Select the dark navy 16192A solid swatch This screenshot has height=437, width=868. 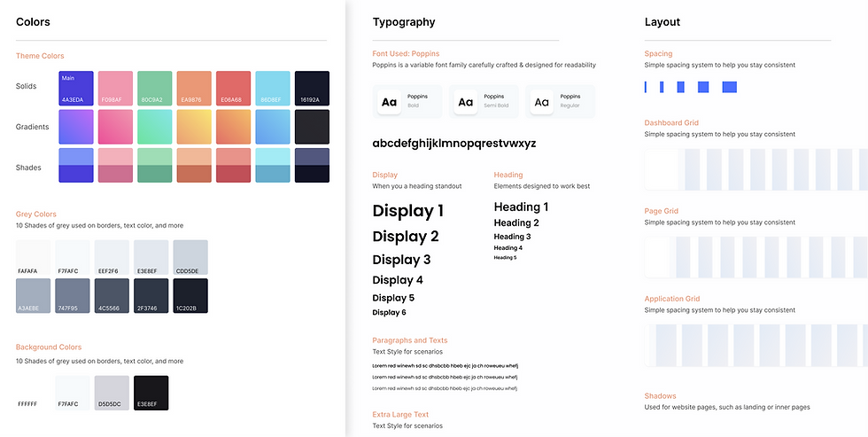coord(312,88)
